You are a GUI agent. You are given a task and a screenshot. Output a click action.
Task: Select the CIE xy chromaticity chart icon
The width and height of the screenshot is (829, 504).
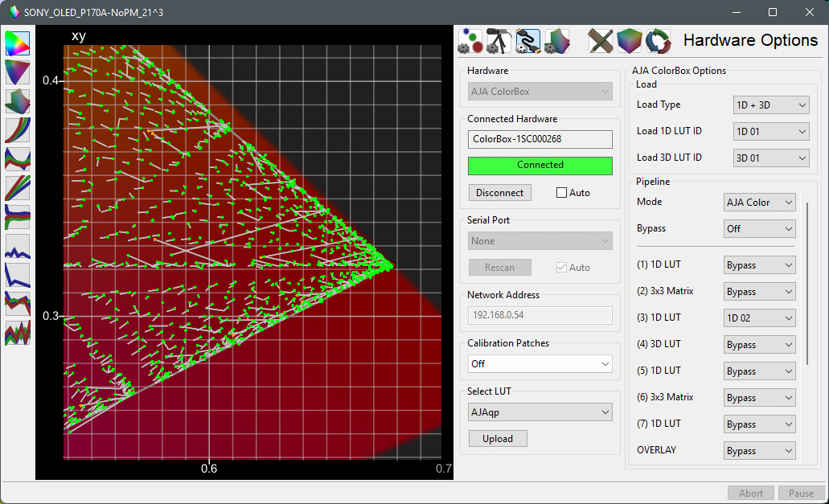click(x=18, y=43)
